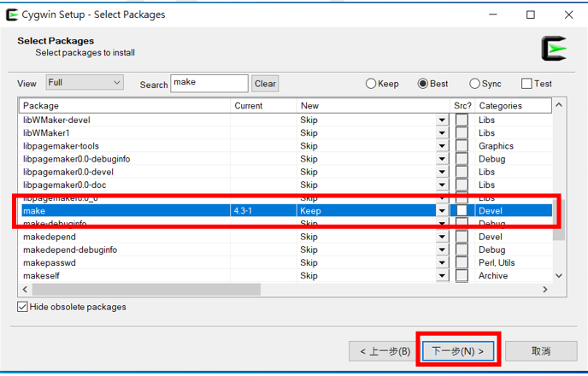Select the makedepend-debuginfo package name
This screenshot has width=588, height=376.
tap(70, 250)
